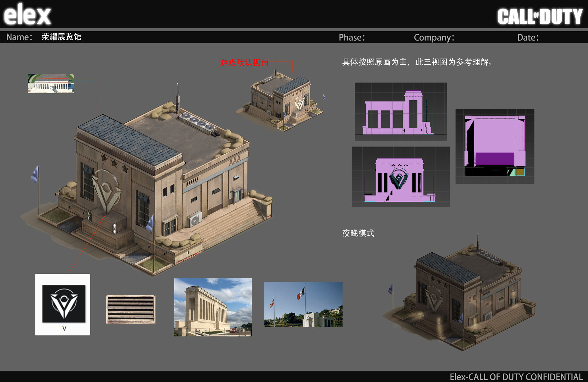
Task: Click the Phase header label
Action: (352, 37)
